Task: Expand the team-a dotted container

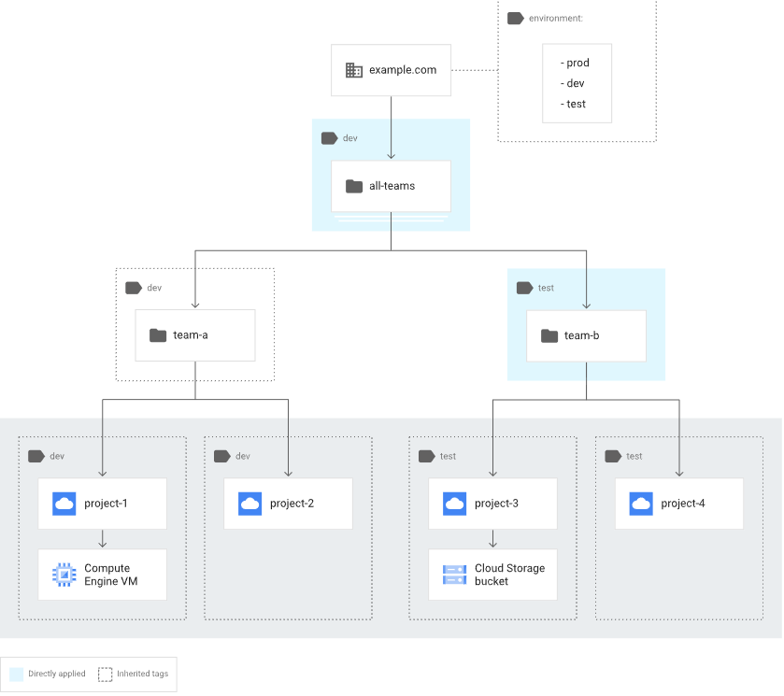Action: pyautogui.click(x=194, y=324)
